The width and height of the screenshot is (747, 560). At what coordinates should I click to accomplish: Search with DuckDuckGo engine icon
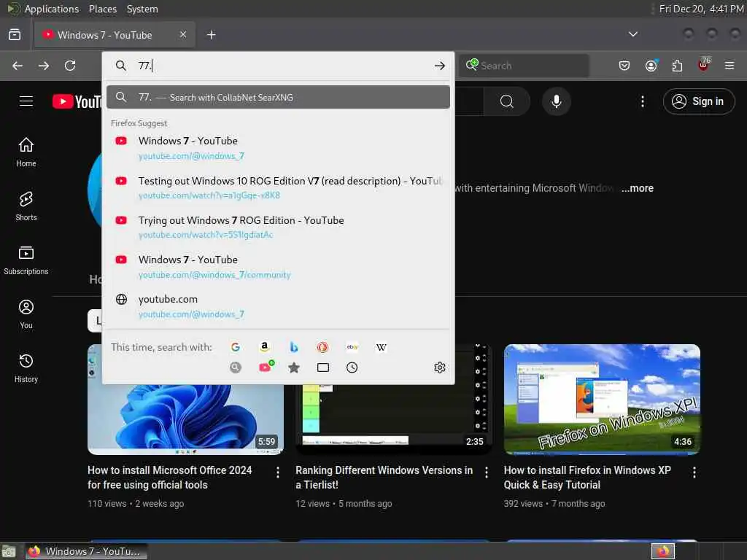pyautogui.click(x=322, y=347)
